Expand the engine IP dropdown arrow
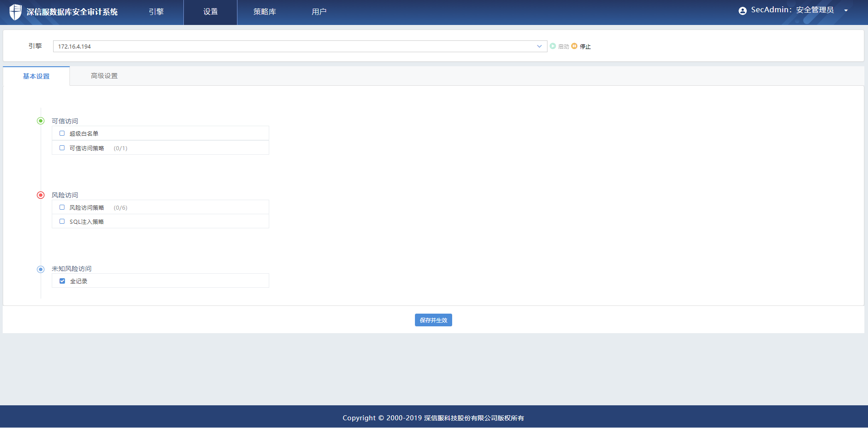 (x=539, y=46)
